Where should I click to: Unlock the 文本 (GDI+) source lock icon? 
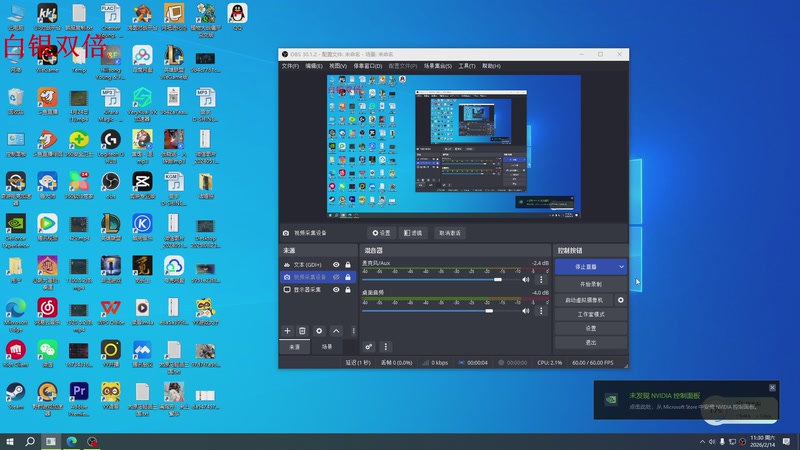tap(348, 265)
